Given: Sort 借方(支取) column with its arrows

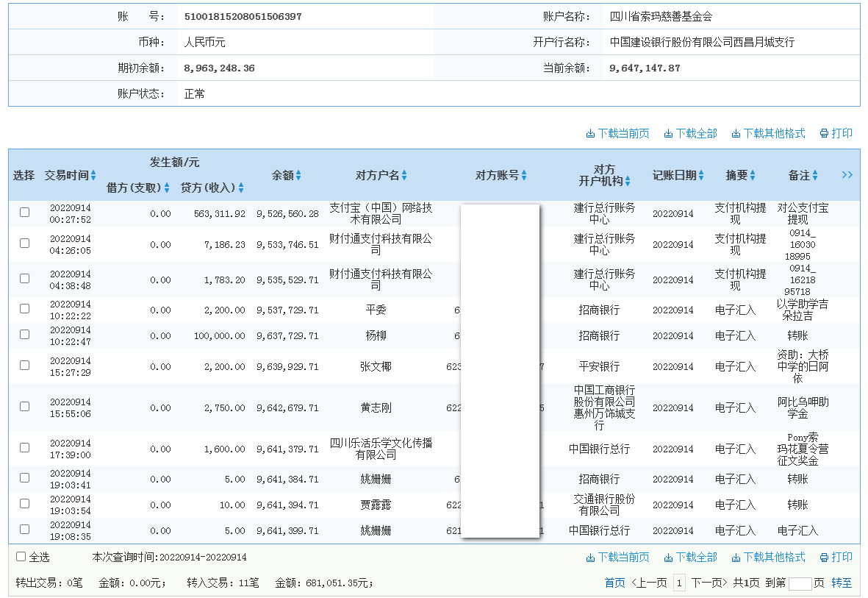Looking at the screenshot, I should coord(167,188).
